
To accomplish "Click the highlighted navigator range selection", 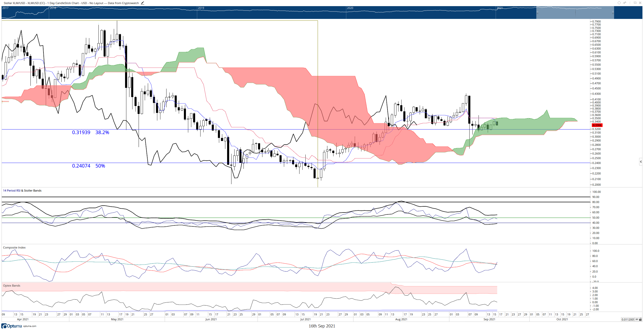I will pyautogui.click(x=575, y=13).
